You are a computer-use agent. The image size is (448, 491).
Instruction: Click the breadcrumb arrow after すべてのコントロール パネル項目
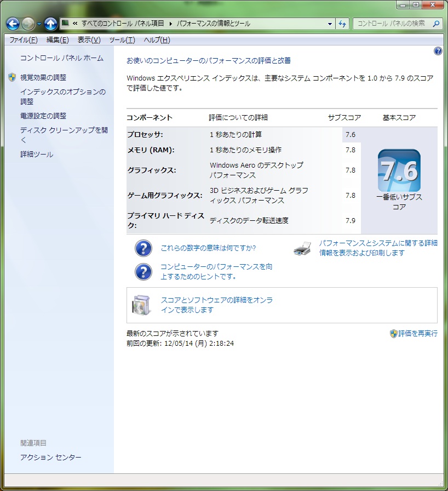point(170,24)
